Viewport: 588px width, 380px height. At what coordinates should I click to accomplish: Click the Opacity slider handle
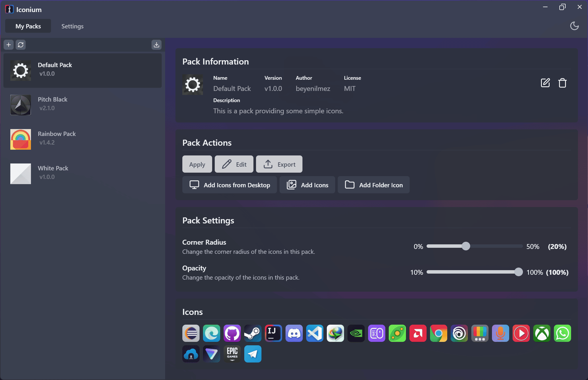click(518, 272)
